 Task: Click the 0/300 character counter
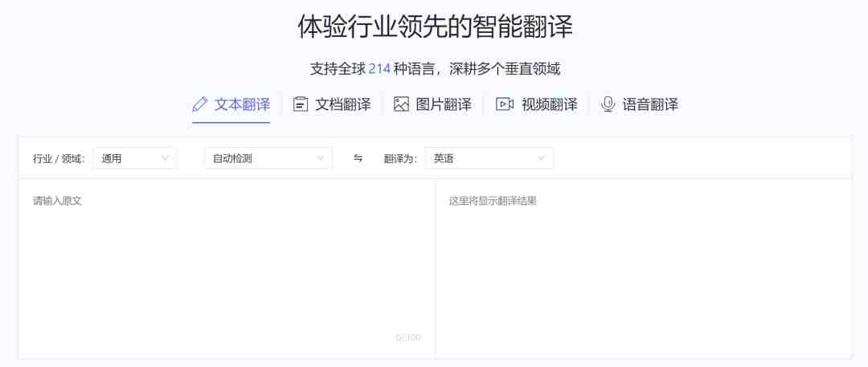pyautogui.click(x=408, y=337)
